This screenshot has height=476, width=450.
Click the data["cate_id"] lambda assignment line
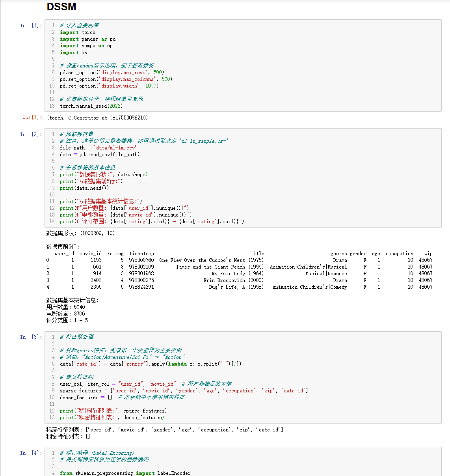point(151,364)
